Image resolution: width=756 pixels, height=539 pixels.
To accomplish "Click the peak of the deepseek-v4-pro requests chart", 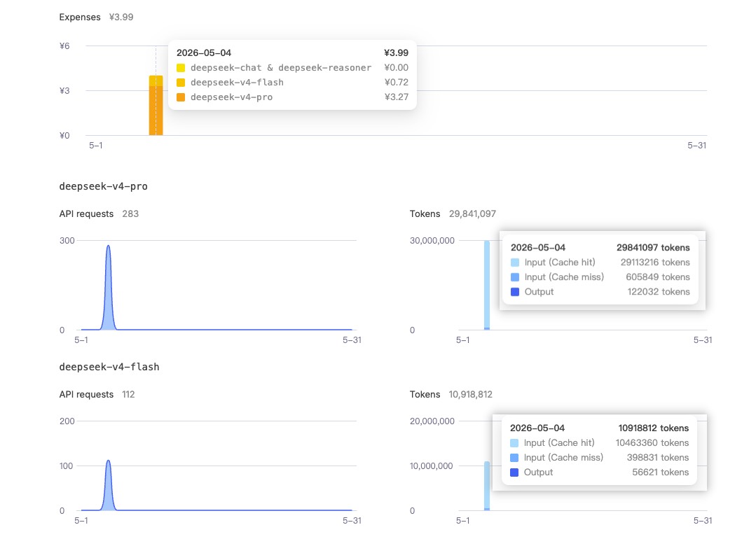I will pyautogui.click(x=109, y=246).
